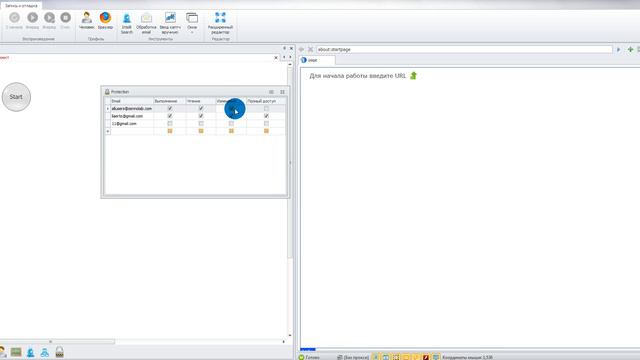Uncheck Выполнение for kaerto@gmail.com
This screenshot has height=360, width=640.
pyautogui.click(x=170, y=116)
